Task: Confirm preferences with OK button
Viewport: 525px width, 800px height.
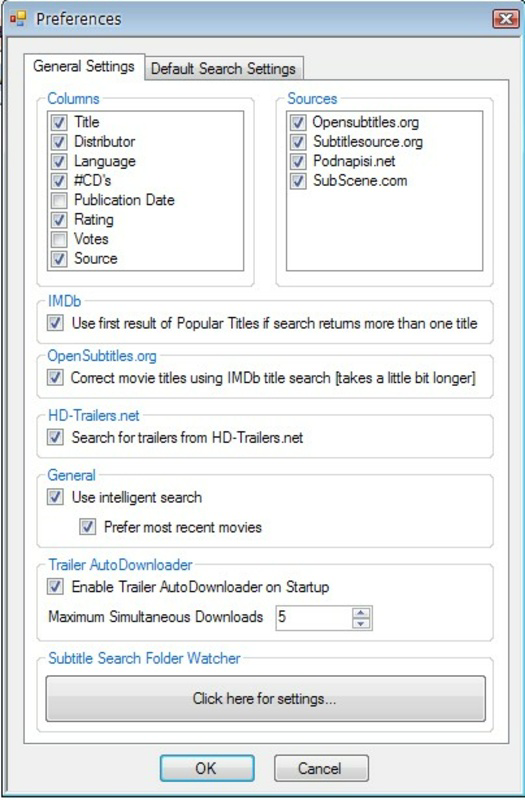Action: (x=207, y=768)
